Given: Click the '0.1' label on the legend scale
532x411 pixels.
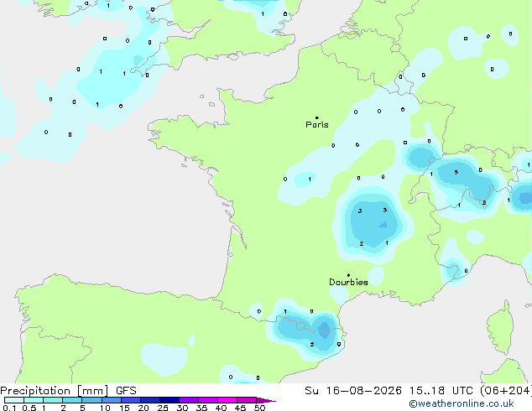Looking at the screenshot, I should click(x=9, y=408).
